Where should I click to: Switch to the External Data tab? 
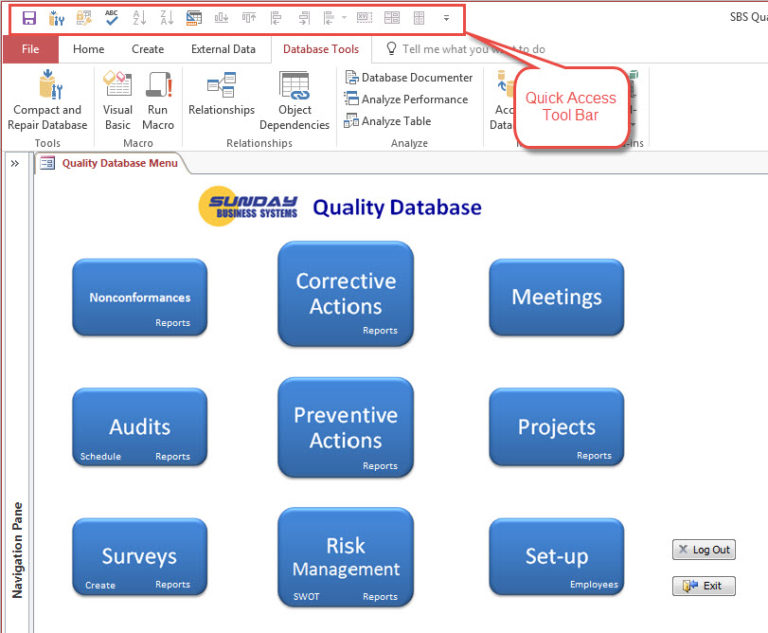click(x=223, y=49)
